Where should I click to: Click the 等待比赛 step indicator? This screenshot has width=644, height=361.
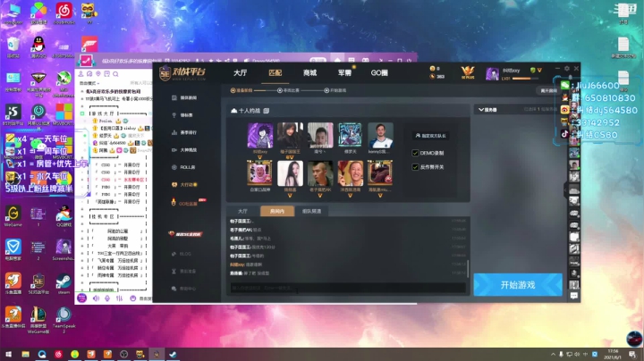pos(288,90)
